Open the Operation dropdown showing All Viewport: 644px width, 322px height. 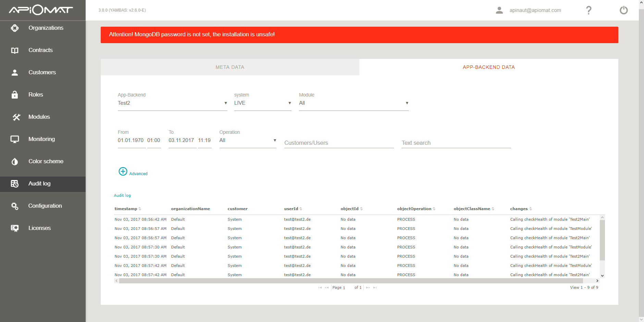coord(248,141)
